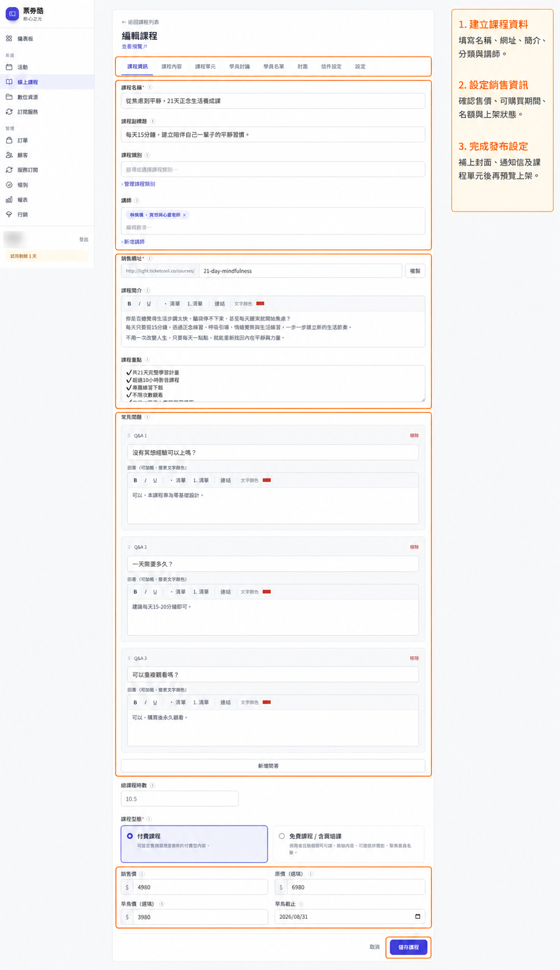The image size is (560, 970).
Task: Switch to the 課程內容 tab
Action: pos(172,66)
